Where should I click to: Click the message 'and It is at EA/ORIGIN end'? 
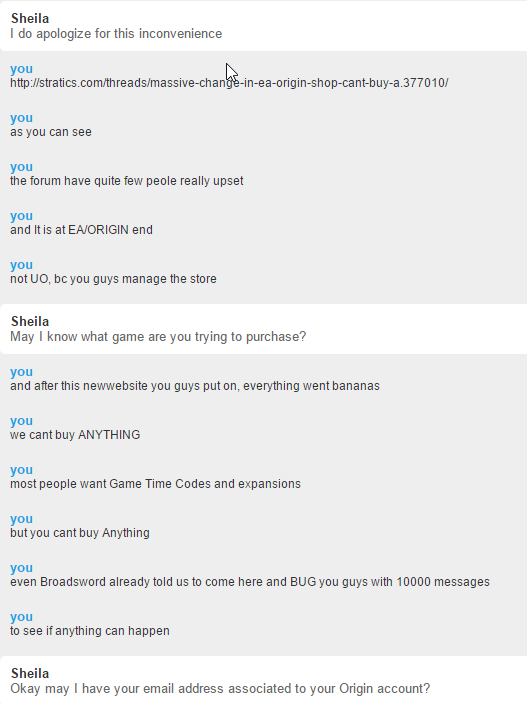click(x=81, y=230)
